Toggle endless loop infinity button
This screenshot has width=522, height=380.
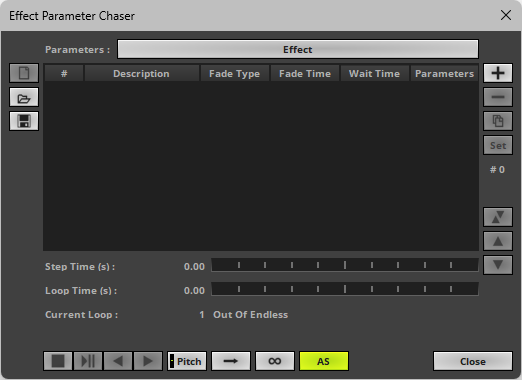[x=275, y=361]
